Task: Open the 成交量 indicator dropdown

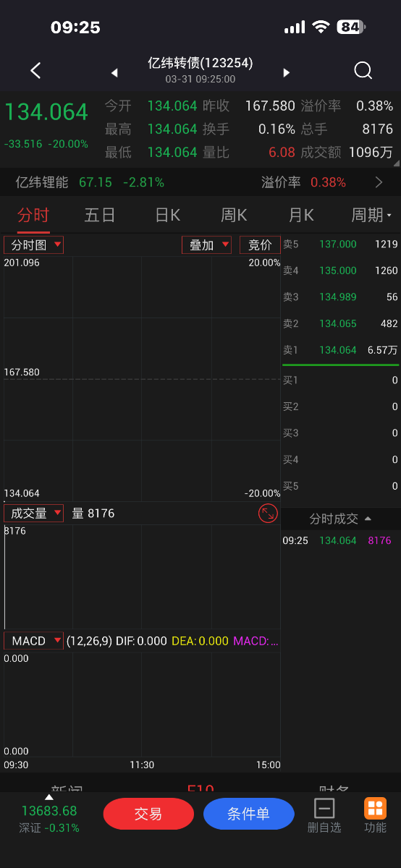Action: 33,513
